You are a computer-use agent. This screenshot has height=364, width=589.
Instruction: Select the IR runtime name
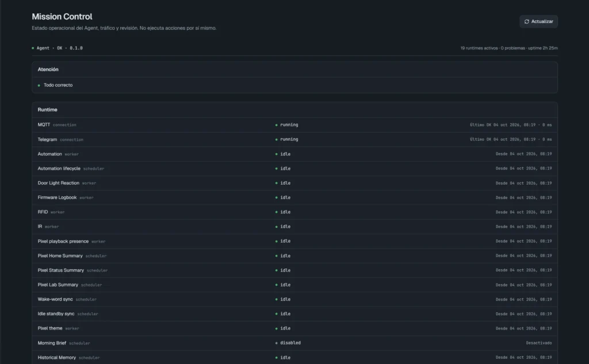[40, 227]
